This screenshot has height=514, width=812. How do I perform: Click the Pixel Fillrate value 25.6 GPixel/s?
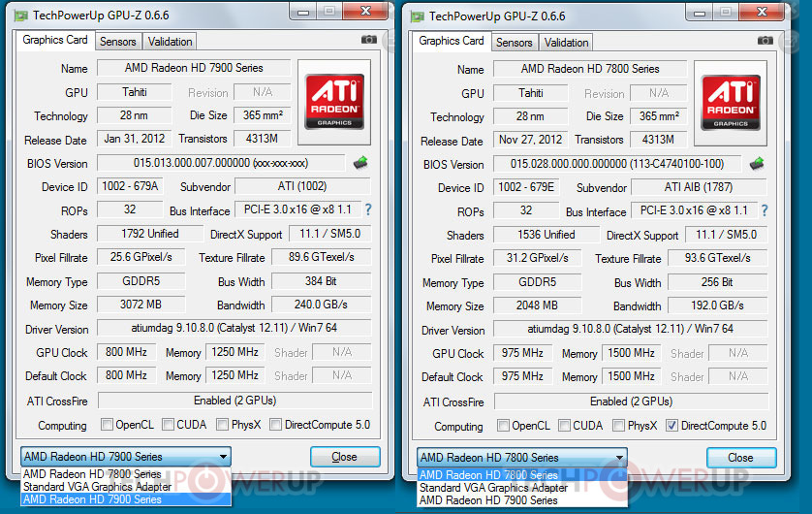pos(141,257)
